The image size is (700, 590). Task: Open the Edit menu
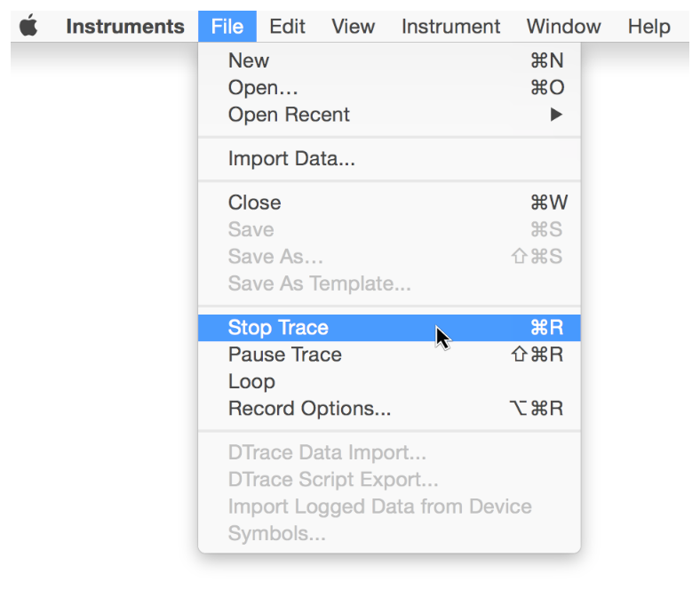click(x=287, y=27)
